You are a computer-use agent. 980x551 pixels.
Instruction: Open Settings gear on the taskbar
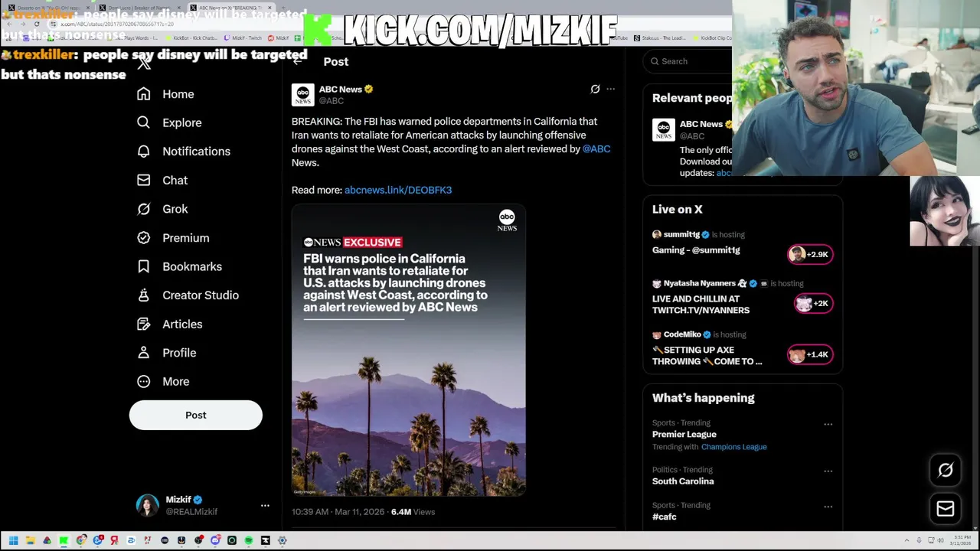coord(282,540)
